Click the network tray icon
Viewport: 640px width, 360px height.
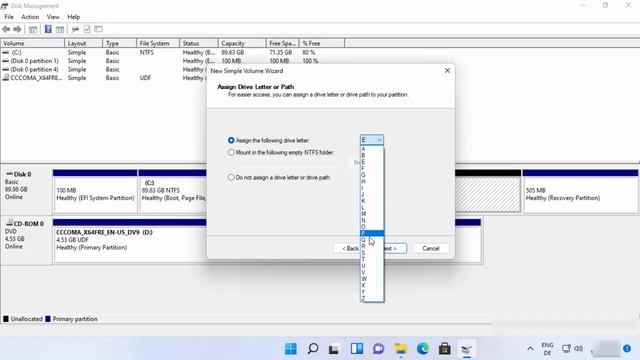coord(566,349)
